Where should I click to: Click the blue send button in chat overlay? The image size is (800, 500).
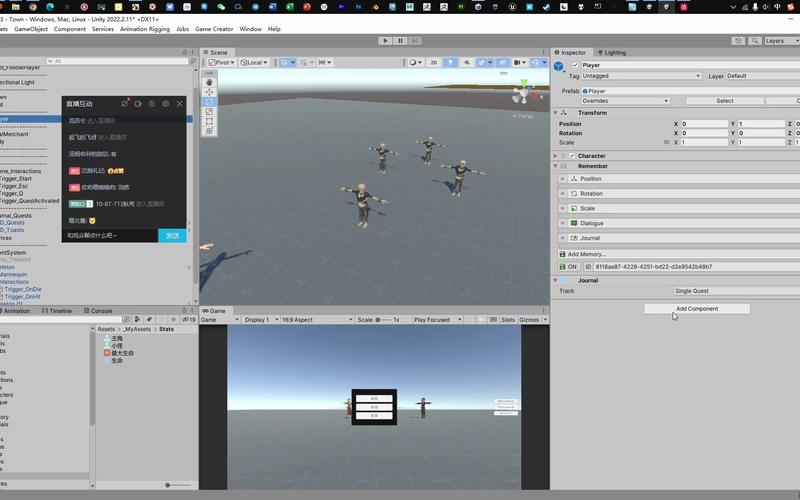[172, 236]
